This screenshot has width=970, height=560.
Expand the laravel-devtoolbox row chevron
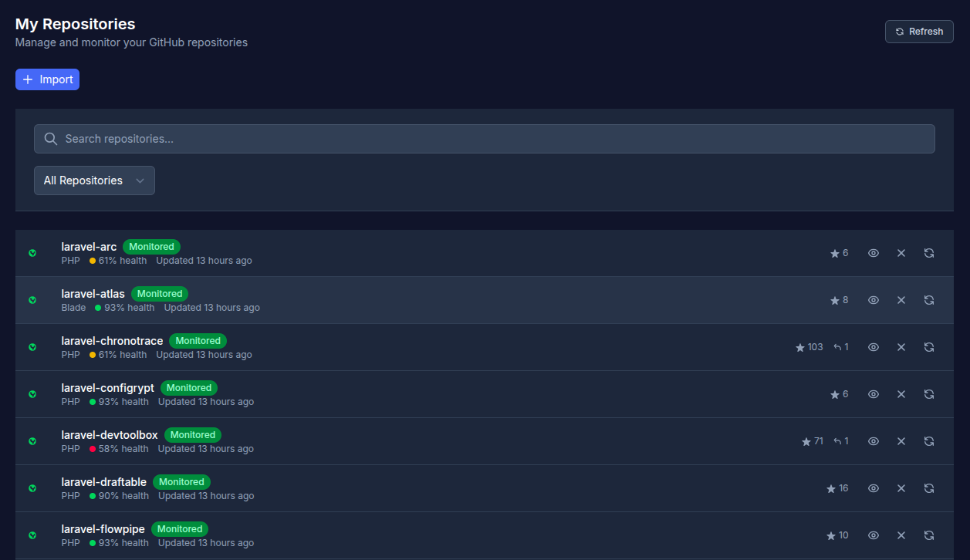pyautogui.click(x=32, y=441)
